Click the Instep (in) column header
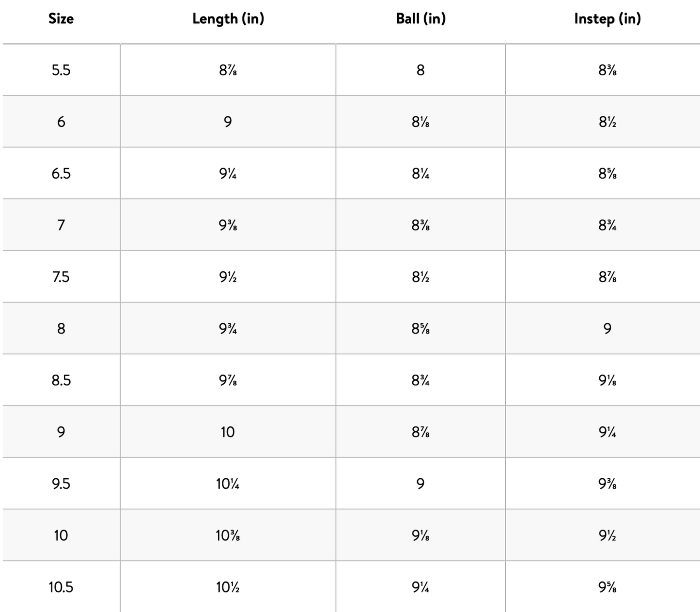 coord(607,19)
